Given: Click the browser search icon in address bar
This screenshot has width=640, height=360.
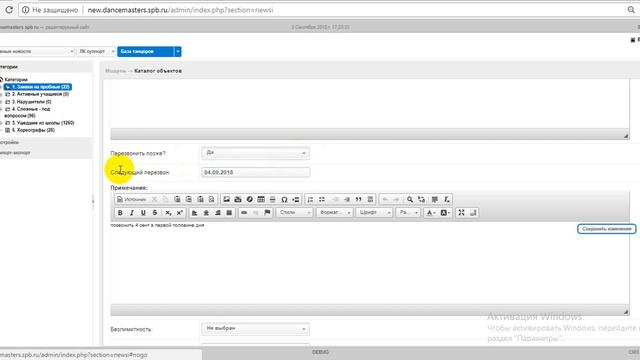Looking at the screenshot, I should click(x=631, y=10).
